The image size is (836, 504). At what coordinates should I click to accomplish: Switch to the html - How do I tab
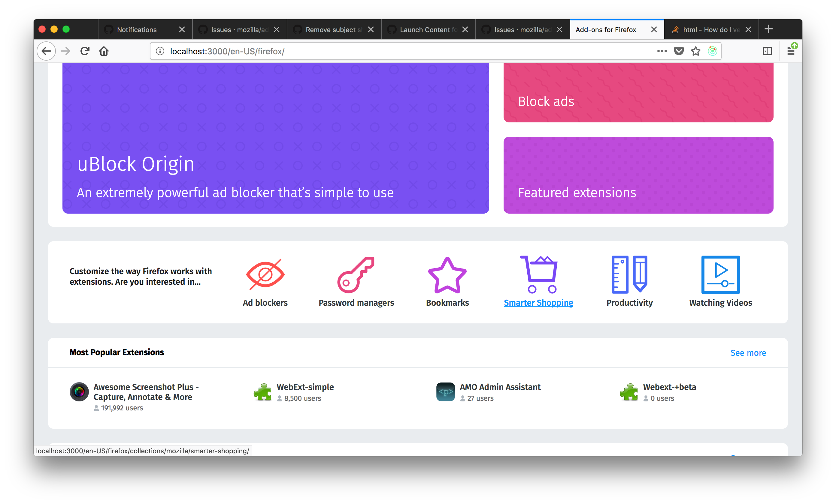tap(711, 29)
